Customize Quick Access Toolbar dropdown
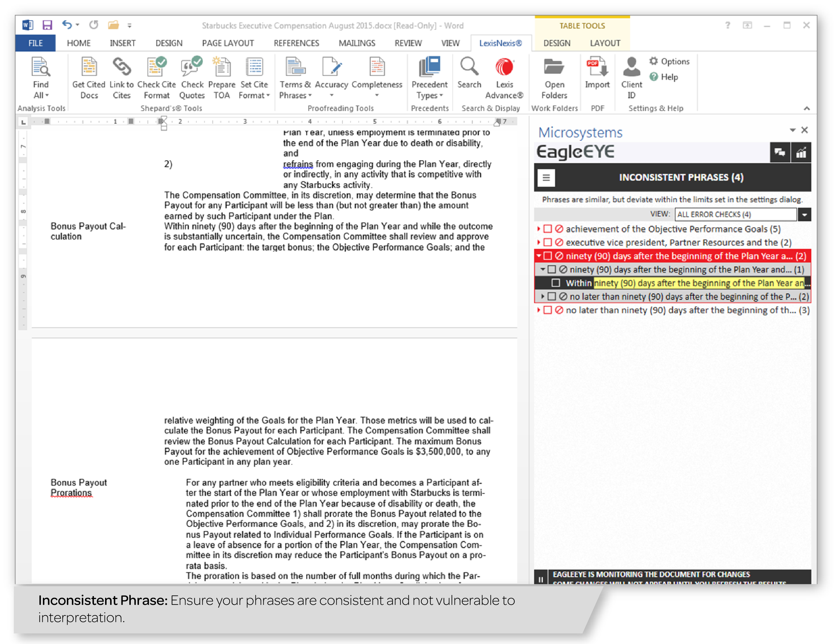The height and width of the screenshot is (644, 837). [129, 26]
